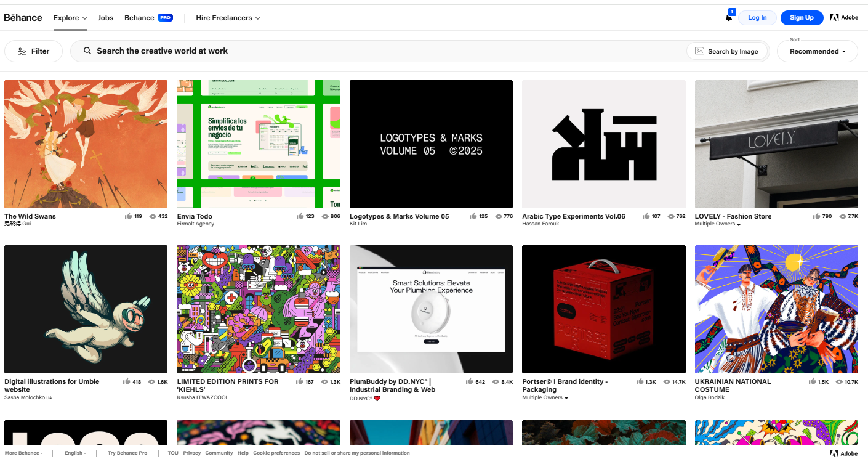Click the thumbs-up icon on The Wild Swans

(x=129, y=216)
